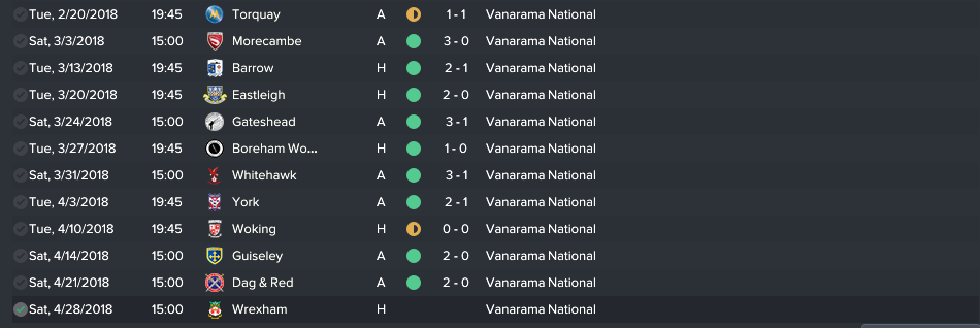Image resolution: width=980 pixels, height=328 pixels.
Task: Select the Dag & Red fixture row
Action: tap(490, 283)
